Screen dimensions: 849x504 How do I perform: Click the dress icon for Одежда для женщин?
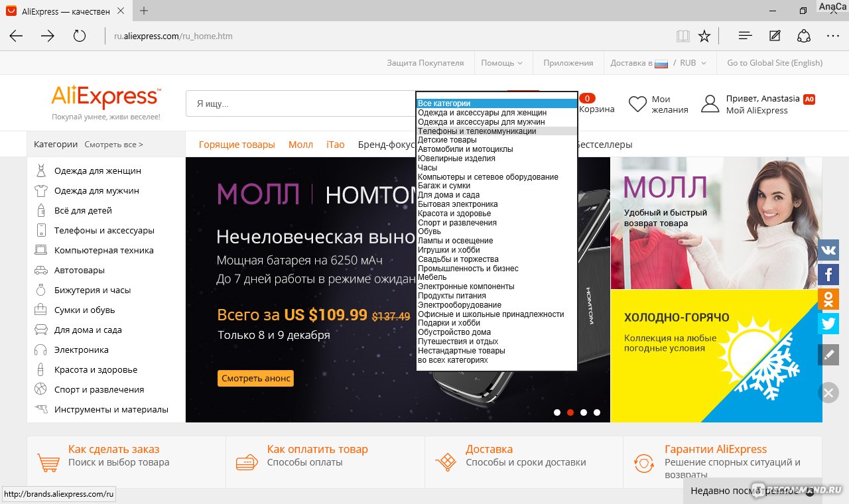point(41,170)
